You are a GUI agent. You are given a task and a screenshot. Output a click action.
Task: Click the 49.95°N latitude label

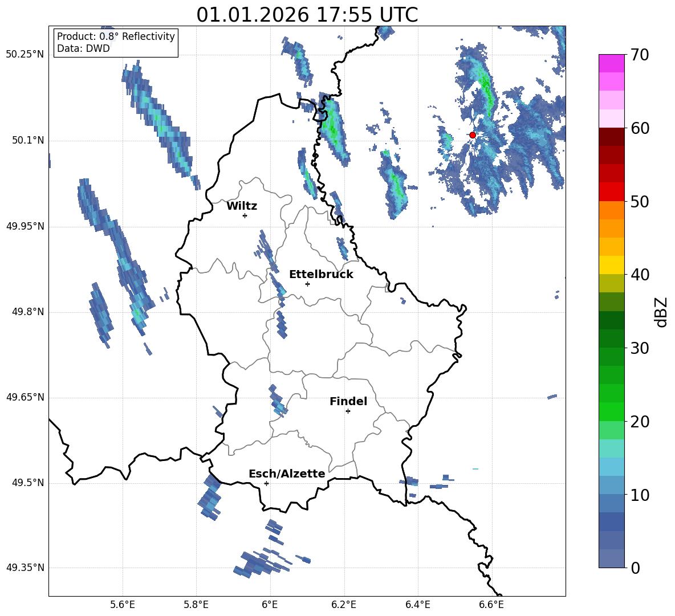[x=25, y=226]
